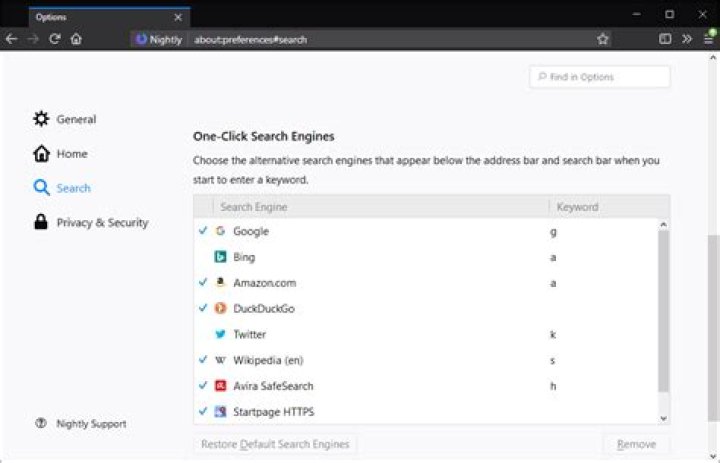
Task: Click the Nightly Support help icon
Action: [x=41, y=423]
